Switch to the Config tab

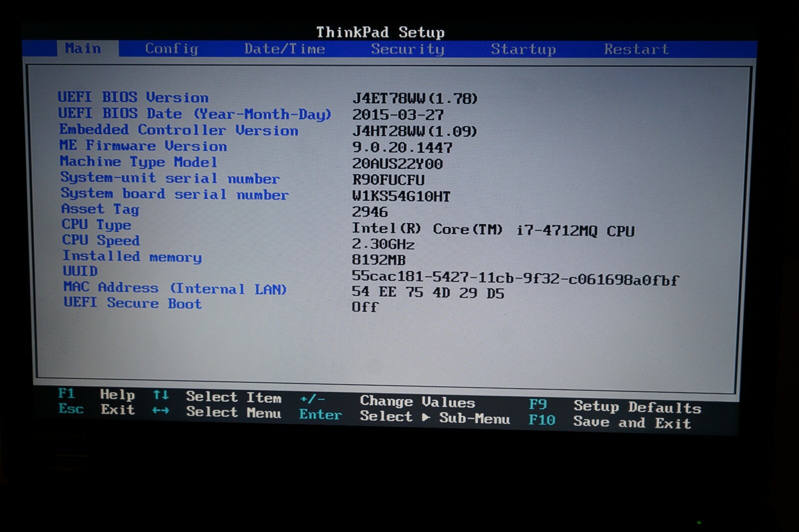[171, 49]
